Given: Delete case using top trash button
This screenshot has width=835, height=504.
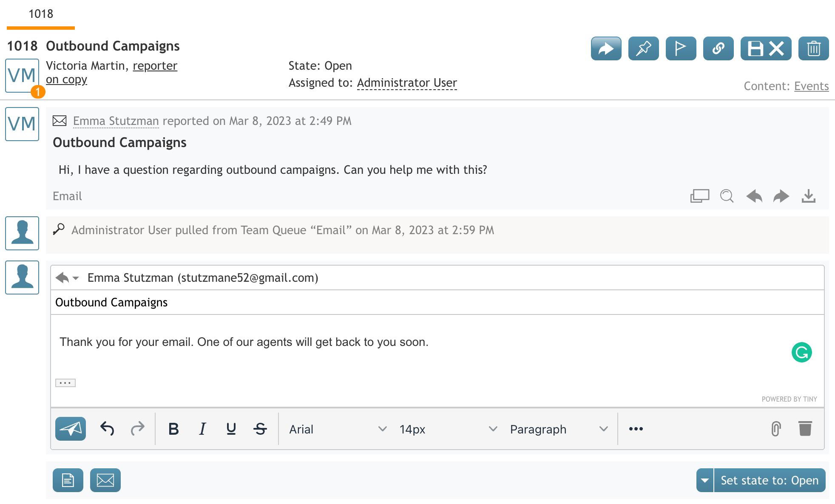Looking at the screenshot, I should click(x=813, y=48).
